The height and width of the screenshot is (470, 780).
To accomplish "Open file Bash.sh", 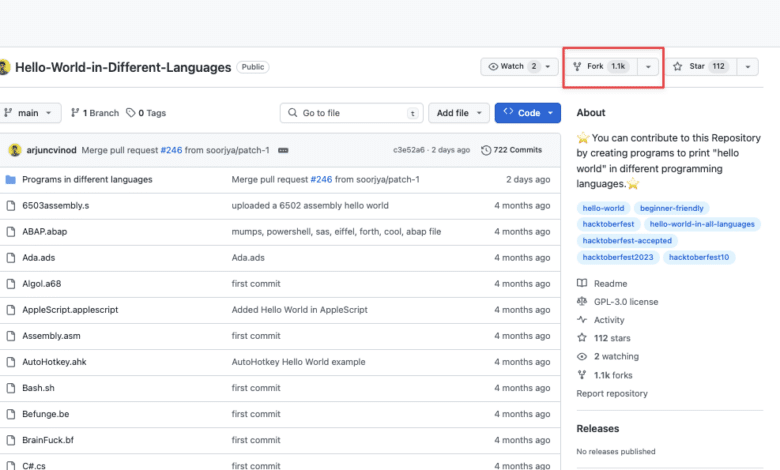I will coord(38,387).
